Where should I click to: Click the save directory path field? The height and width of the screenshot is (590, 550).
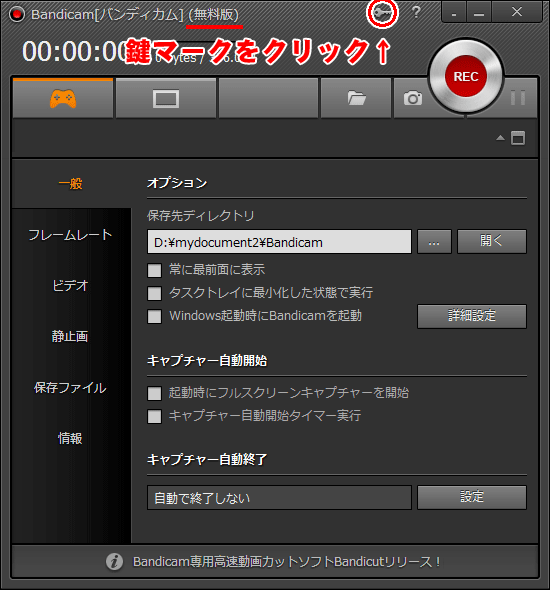[x=279, y=242]
